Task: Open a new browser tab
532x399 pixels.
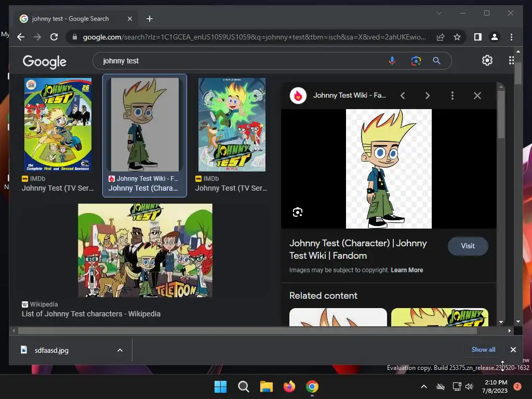Action: point(149,19)
